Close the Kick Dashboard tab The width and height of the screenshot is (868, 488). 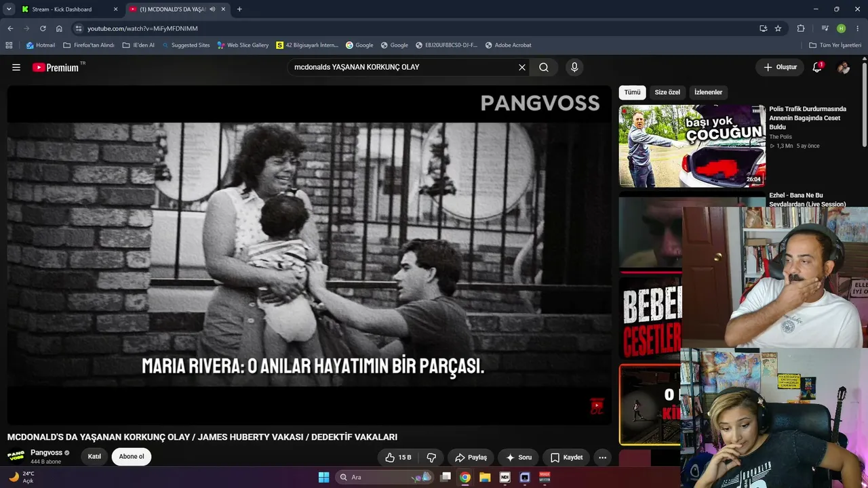115,9
